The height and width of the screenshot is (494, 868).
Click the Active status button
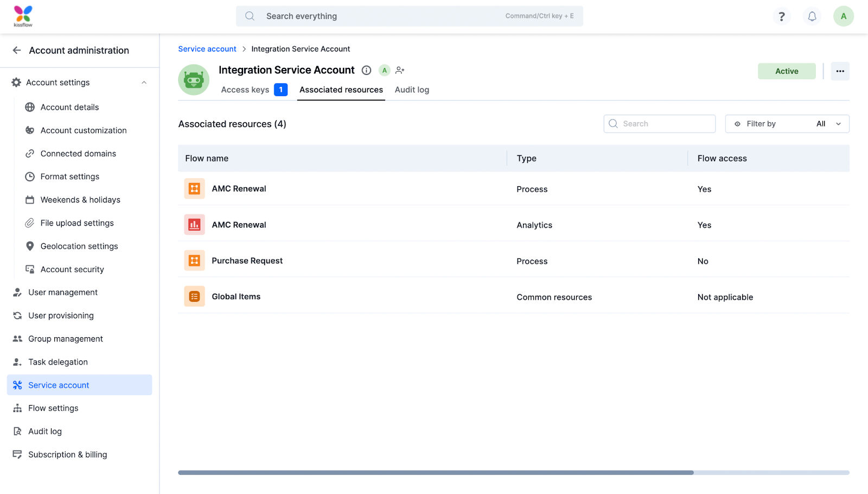[x=787, y=71]
